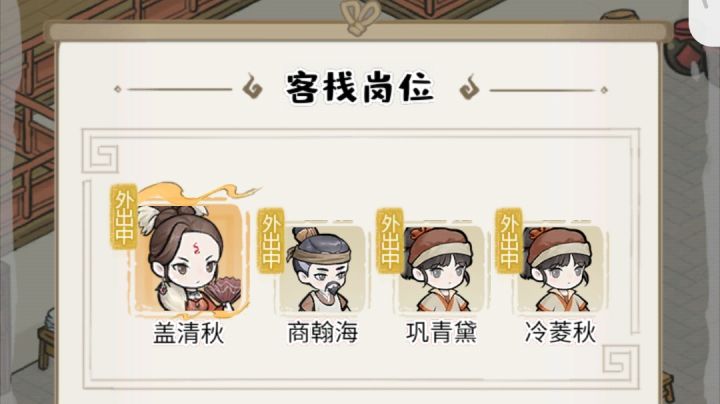Select 冷菱秋 character portrait
Viewport: 720px width, 404px height.
point(560,269)
